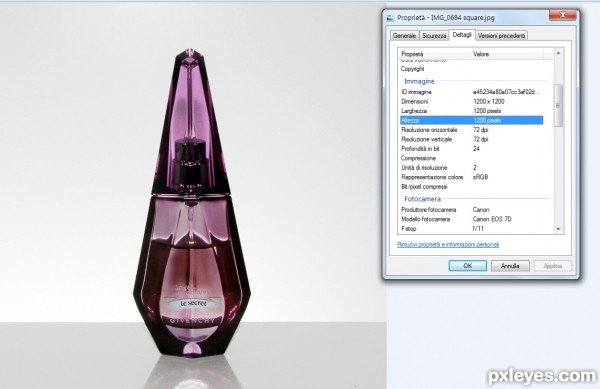Viewport: 600px width, 389px height.
Task: Click the scroll up arrow in properties list
Action: tap(558, 53)
